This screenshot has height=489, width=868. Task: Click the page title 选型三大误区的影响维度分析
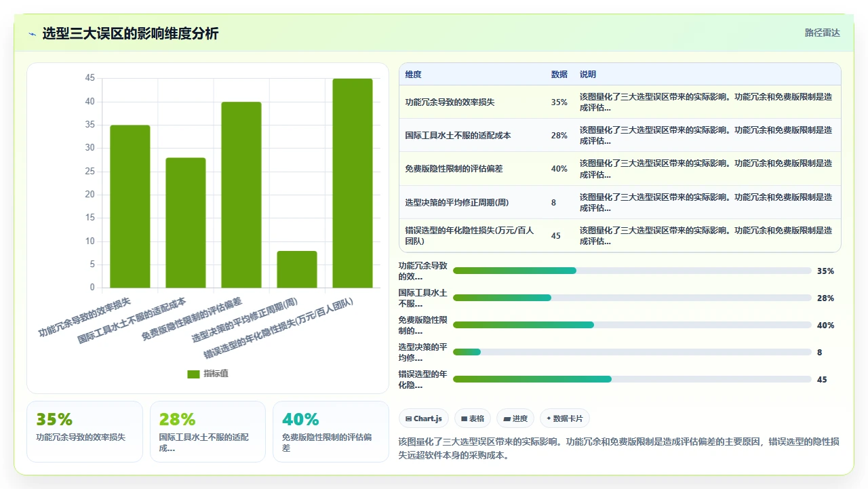(x=131, y=33)
